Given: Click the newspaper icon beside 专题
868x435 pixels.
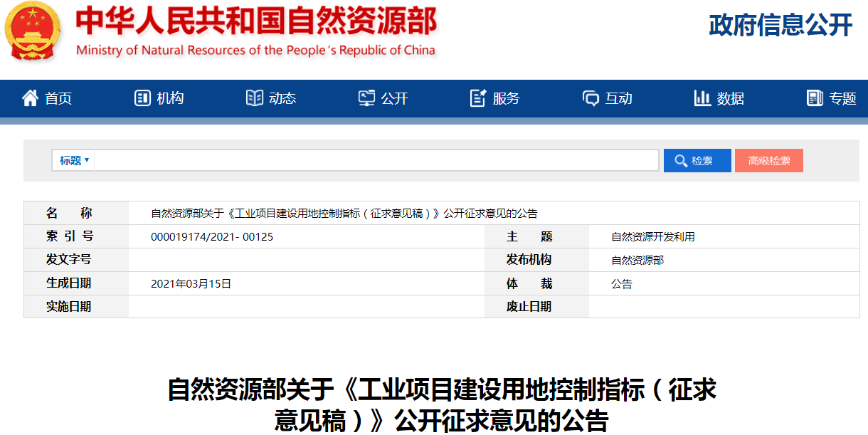Looking at the screenshot, I should 815,98.
